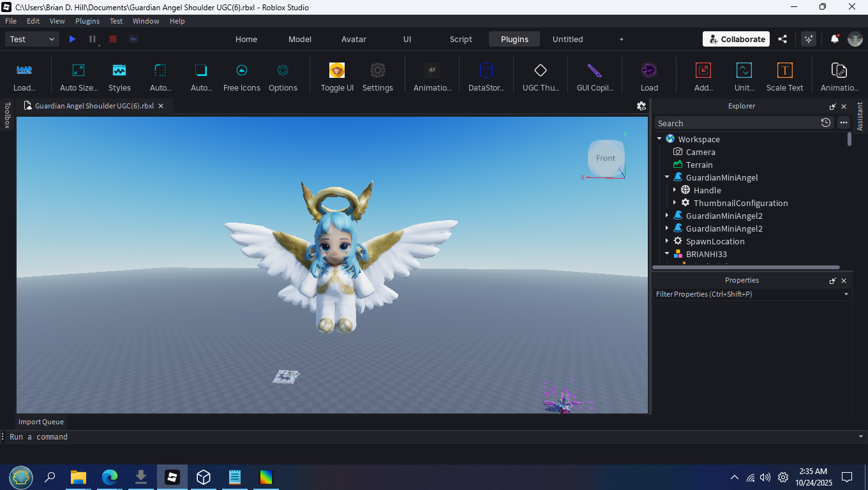Click the Auto Size plugin icon
Image resolution: width=868 pixels, height=490 pixels.
click(x=79, y=70)
